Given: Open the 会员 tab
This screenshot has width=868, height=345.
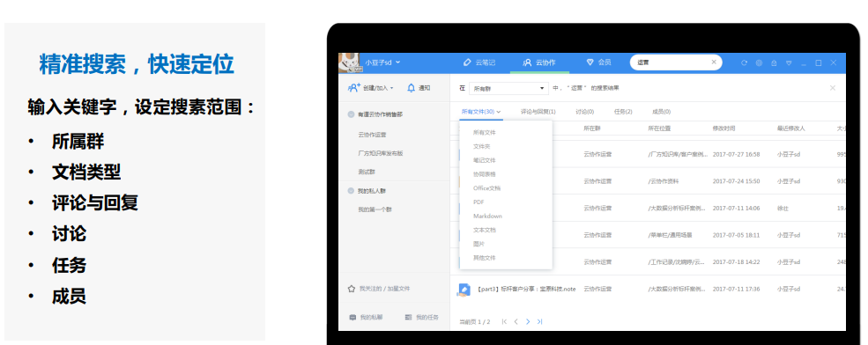Looking at the screenshot, I should click(599, 62).
